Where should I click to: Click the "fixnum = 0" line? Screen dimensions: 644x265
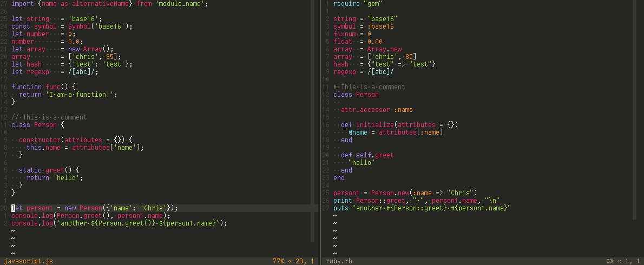352,34
